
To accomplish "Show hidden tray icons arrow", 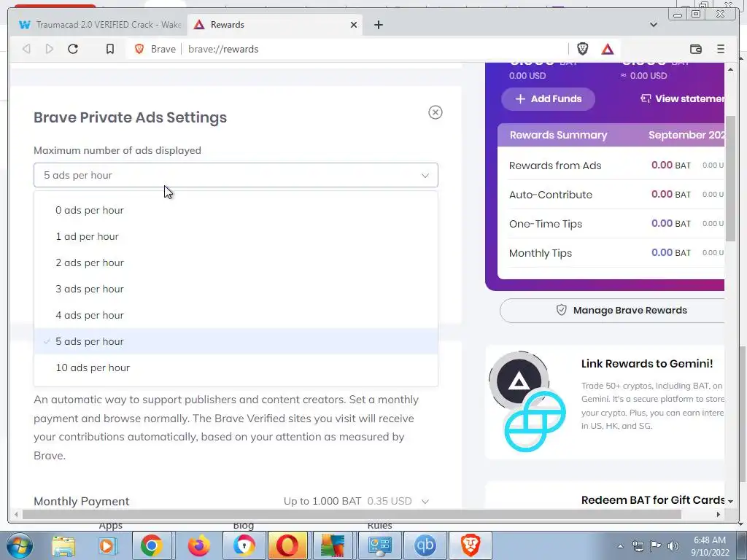I will (x=620, y=546).
